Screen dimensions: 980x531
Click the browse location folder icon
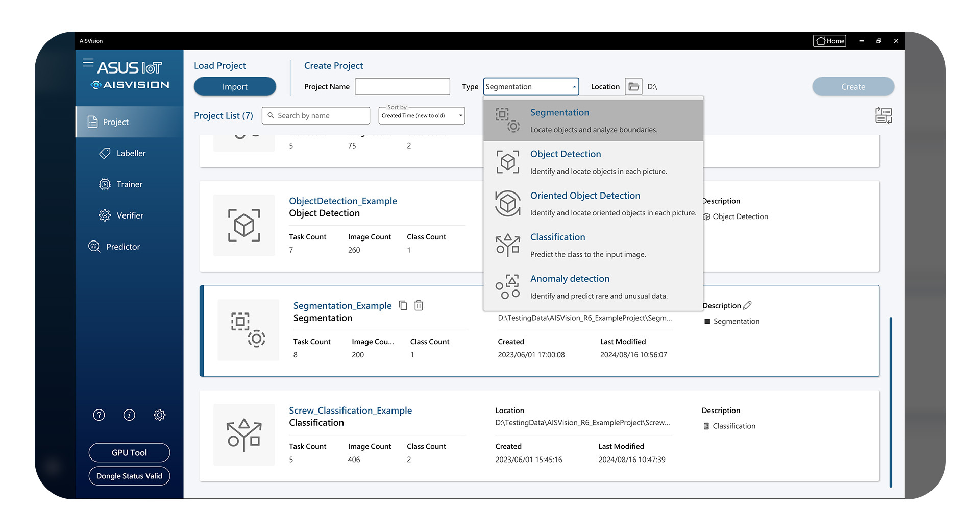tap(633, 87)
